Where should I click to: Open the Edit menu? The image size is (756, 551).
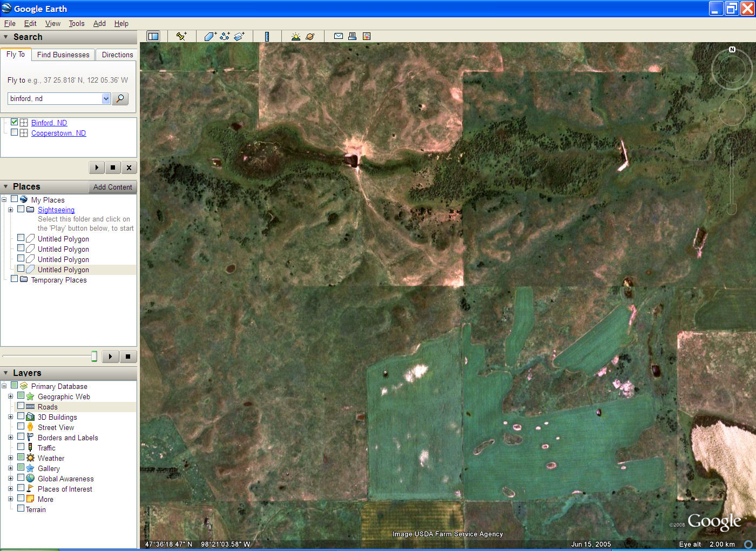tap(30, 23)
